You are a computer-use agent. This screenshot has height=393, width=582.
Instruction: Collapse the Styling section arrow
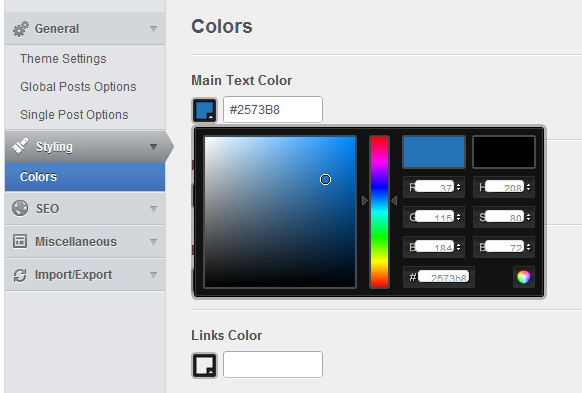(153, 147)
